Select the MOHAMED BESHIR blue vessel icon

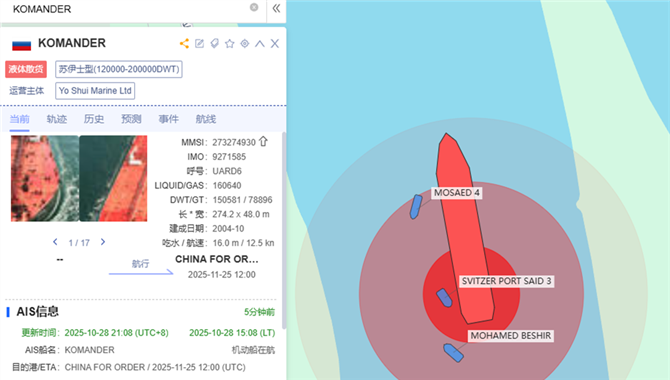(x=453, y=353)
